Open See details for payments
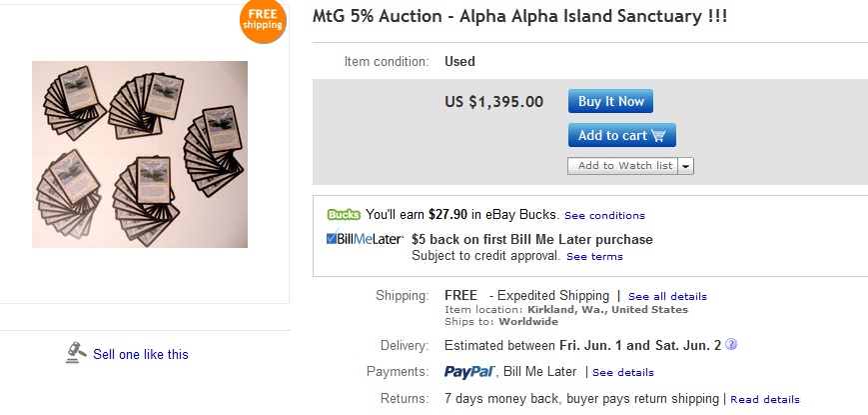Image resolution: width=868 pixels, height=415 pixels. pyautogui.click(x=623, y=373)
